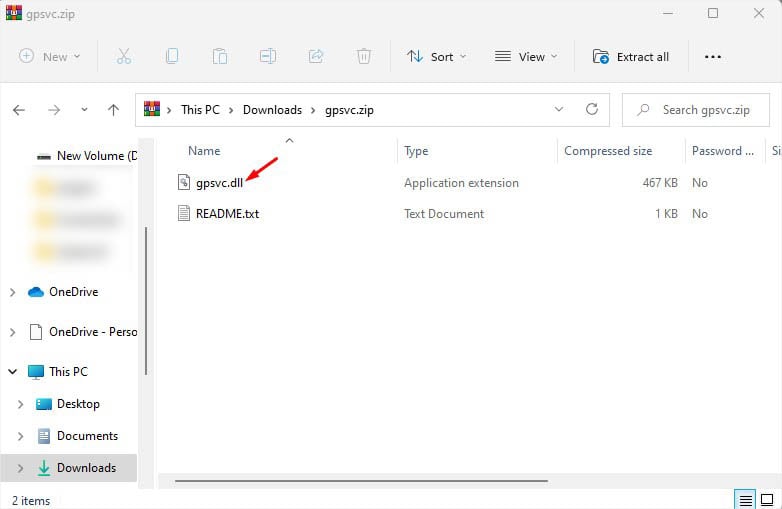Go up one folder level arrow
This screenshot has height=509, width=782.
point(114,110)
